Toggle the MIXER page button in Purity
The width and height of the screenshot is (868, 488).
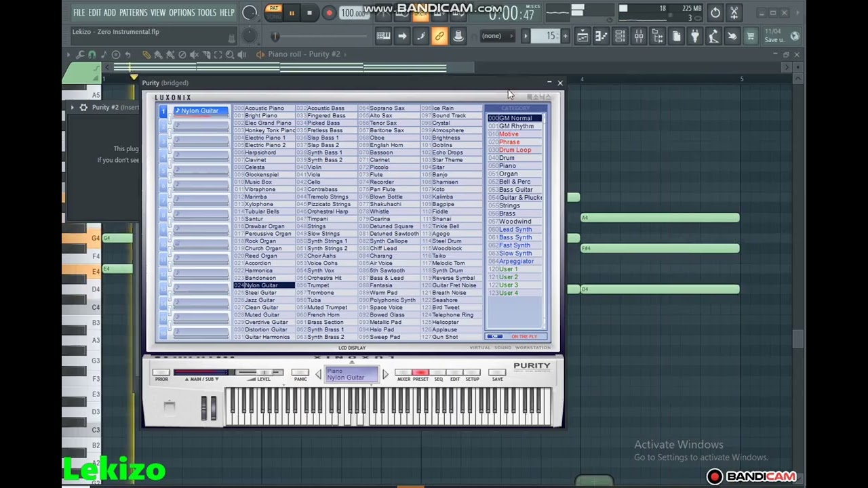(x=403, y=372)
